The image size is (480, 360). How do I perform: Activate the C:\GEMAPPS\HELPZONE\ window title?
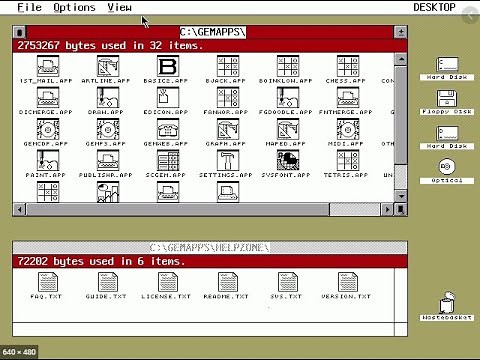pos(209,248)
